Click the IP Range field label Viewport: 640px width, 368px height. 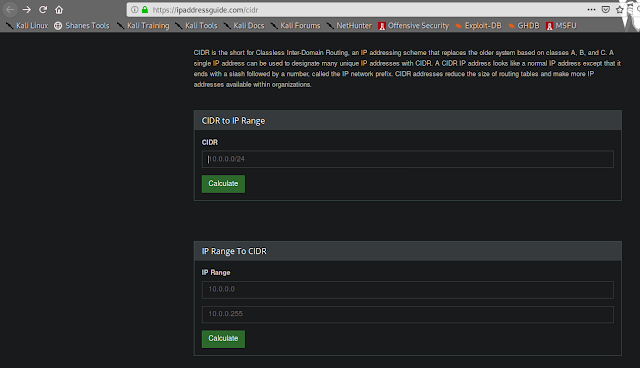tap(216, 273)
